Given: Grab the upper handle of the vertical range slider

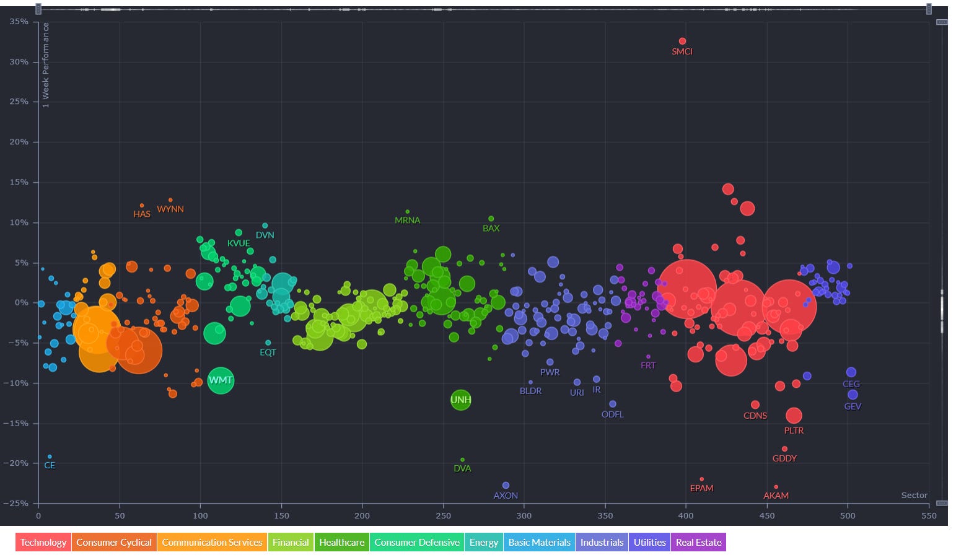Looking at the screenshot, I should 942,22.
